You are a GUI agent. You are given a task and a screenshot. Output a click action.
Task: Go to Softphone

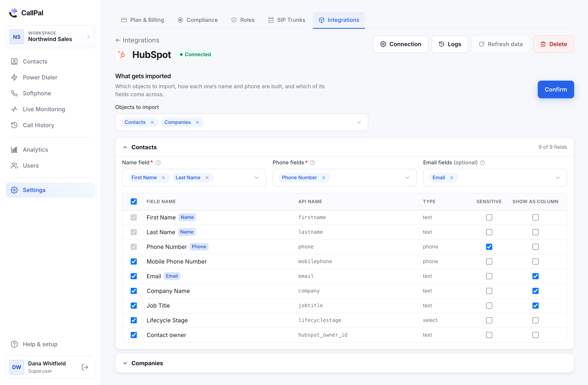coord(50,93)
